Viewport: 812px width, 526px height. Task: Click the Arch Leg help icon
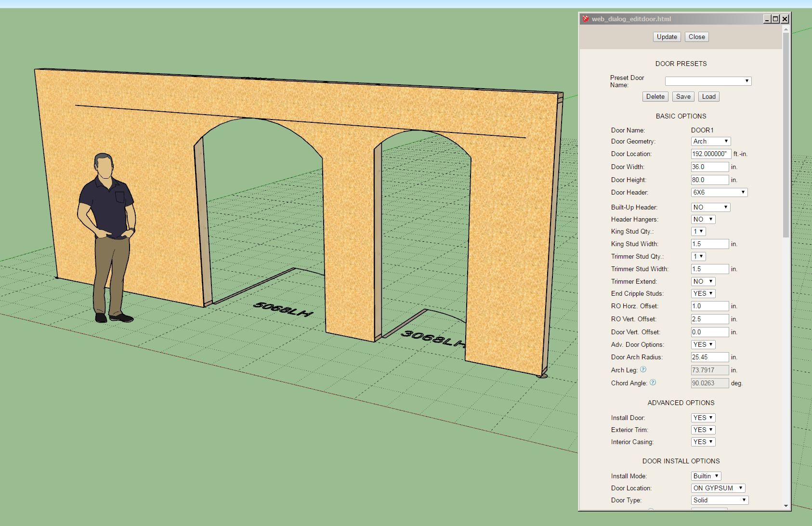(x=643, y=369)
